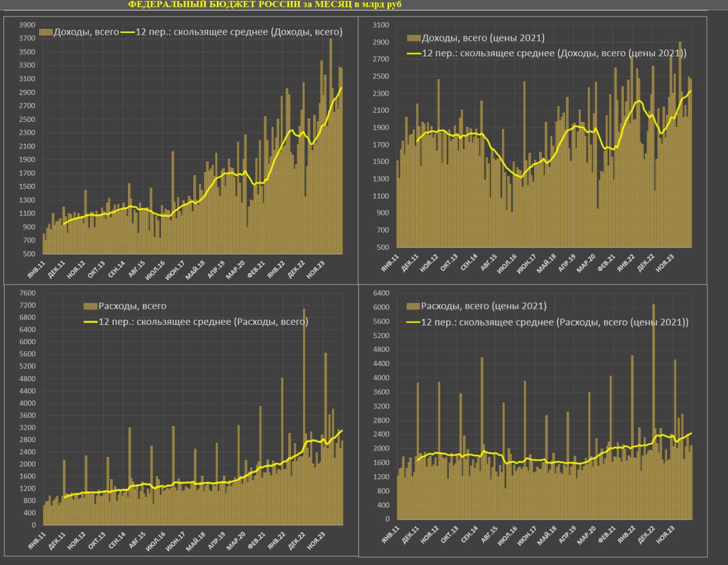Image resolution: width=728 pixels, height=565 pixels.
Task: Click the 6400 y-axis value in bottom-right chart
Action: tap(381, 293)
